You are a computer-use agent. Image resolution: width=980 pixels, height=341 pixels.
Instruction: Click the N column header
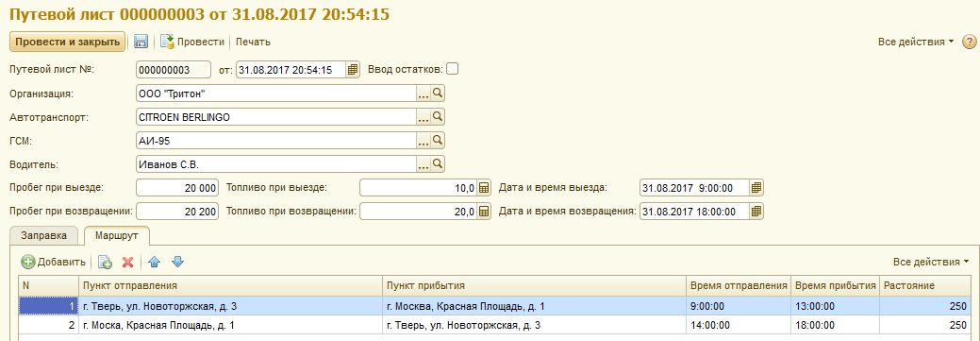[x=48, y=285]
